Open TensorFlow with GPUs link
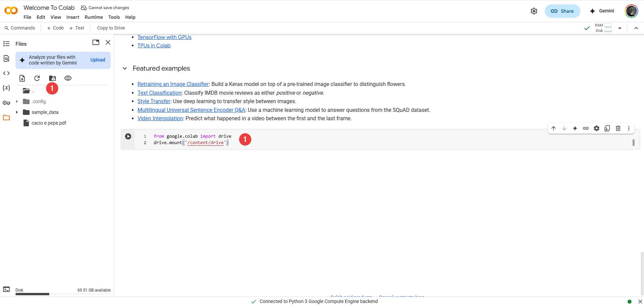The height and width of the screenshot is (305, 644). tap(164, 37)
